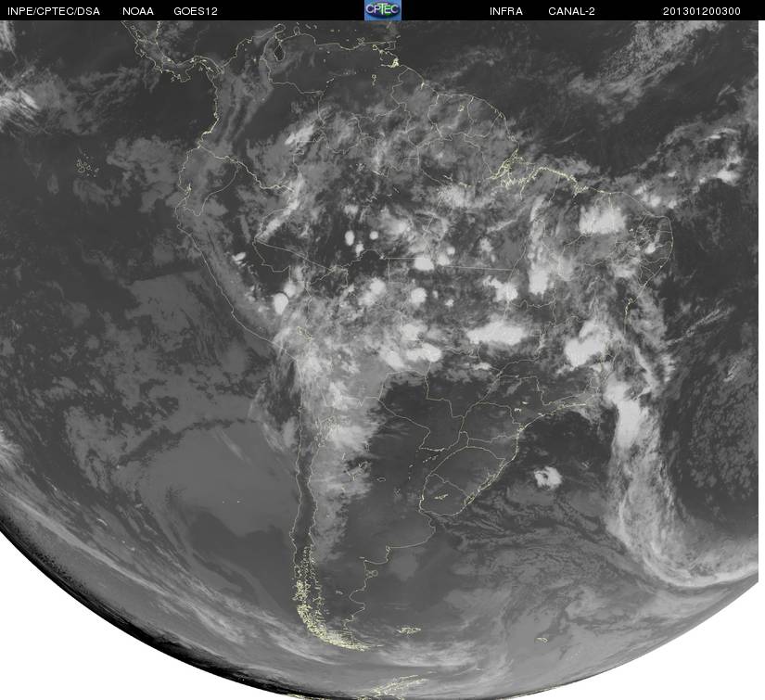Click the CANAL-2 channel label
Screen dimensions: 765x700
tap(571, 11)
